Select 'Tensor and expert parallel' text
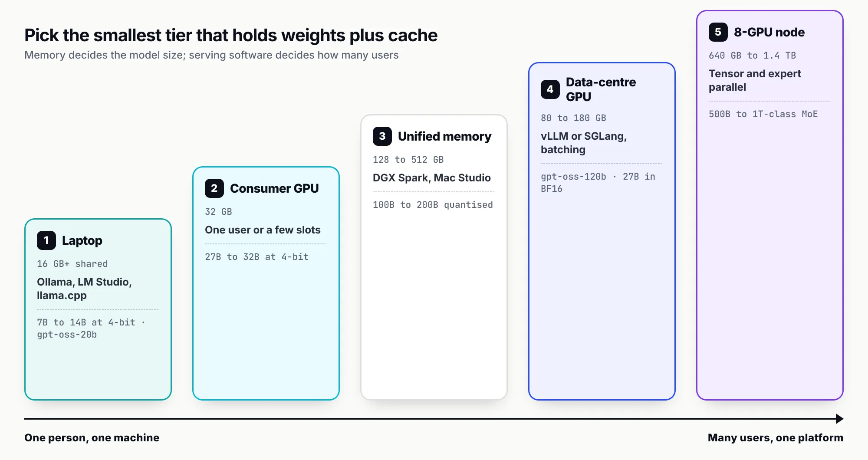868x460 pixels. 755,80
